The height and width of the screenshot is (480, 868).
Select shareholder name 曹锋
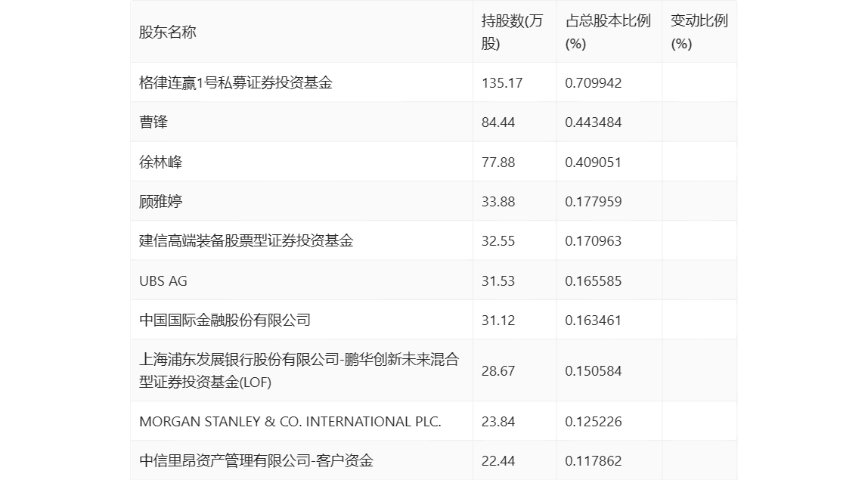coord(153,122)
